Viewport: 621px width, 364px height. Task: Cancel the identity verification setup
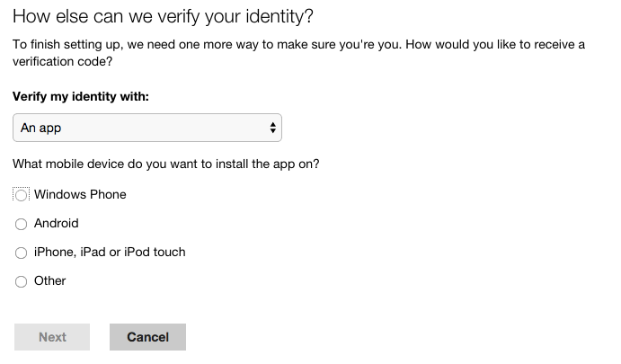[x=147, y=337]
